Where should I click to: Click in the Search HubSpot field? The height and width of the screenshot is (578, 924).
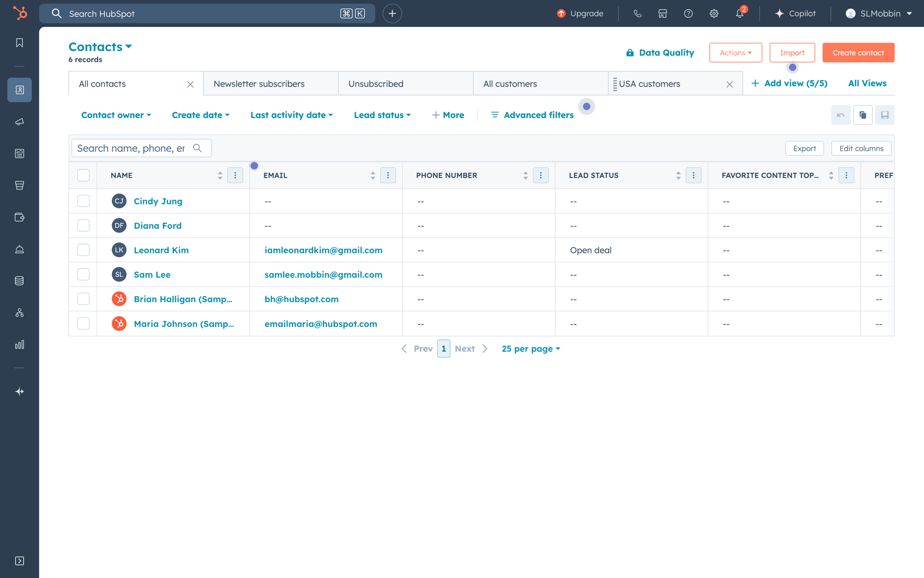click(x=207, y=13)
